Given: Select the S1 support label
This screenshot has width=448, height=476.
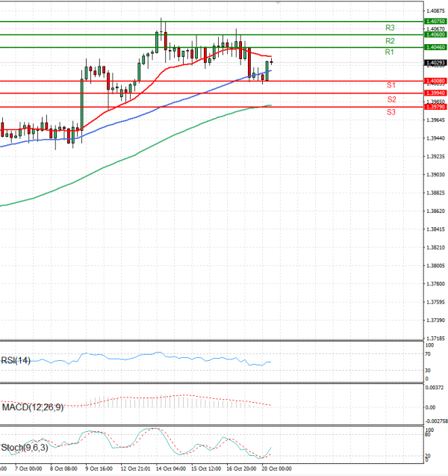Looking at the screenshot, I should pos(391,86).
